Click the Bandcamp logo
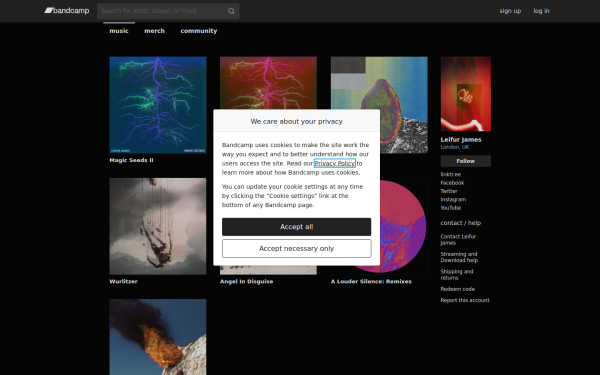Screen dimensions: 600x375 tap(67, 11)
